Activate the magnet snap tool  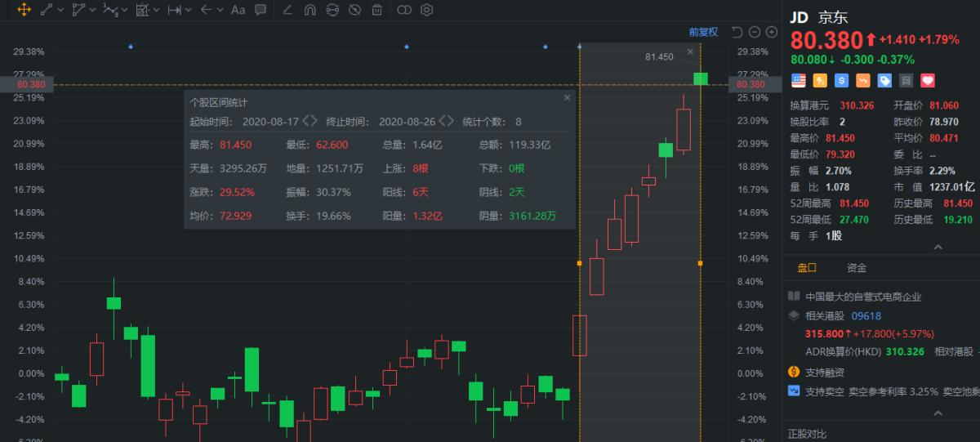pyautogui.click(x=310, y=10)
